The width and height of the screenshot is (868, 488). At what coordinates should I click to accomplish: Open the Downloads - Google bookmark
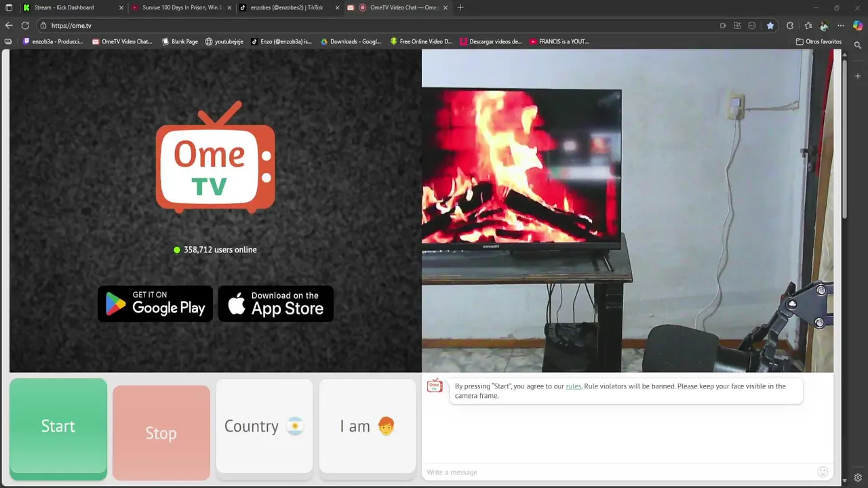[x=351, y=41]
